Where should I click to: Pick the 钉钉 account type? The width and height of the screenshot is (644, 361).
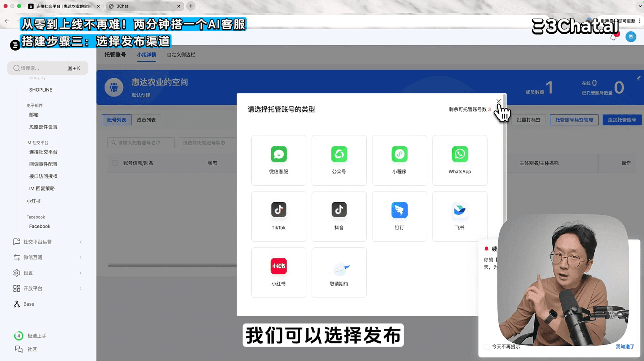pos(399,216)
